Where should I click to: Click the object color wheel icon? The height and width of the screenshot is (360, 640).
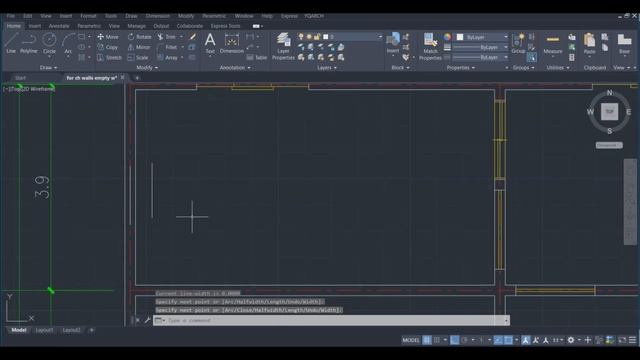tap(447, 37)
